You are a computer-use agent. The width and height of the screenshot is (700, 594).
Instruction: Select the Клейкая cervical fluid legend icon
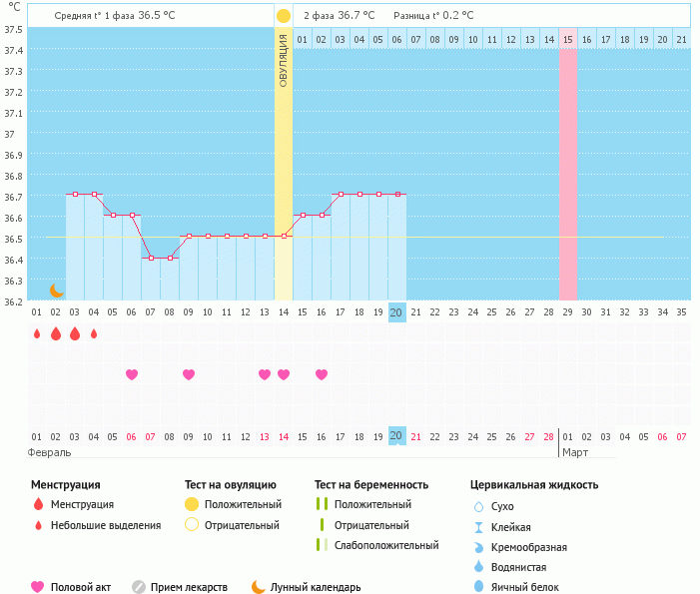(x=478, y=527)
